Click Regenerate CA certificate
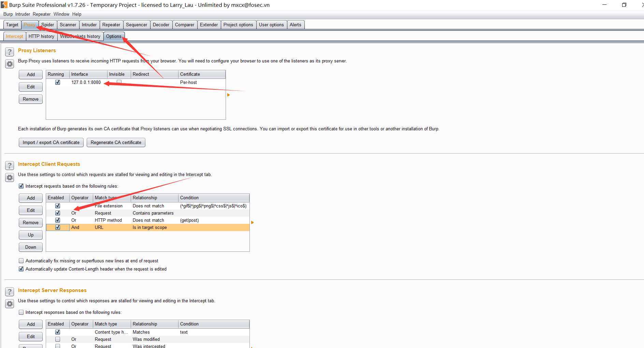 [x=116, y=142]
